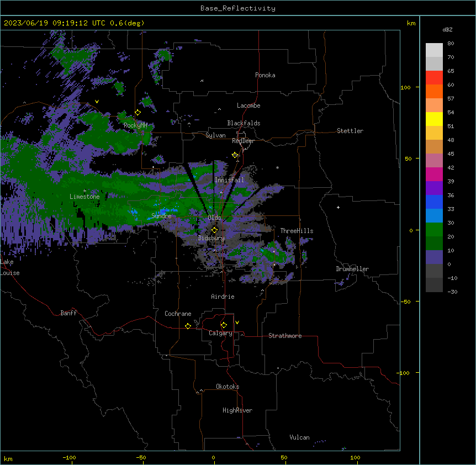Select the yellow diamond marker above Calgary label
Viewport: 476px width, 465px height.
[x=224, y=325]
